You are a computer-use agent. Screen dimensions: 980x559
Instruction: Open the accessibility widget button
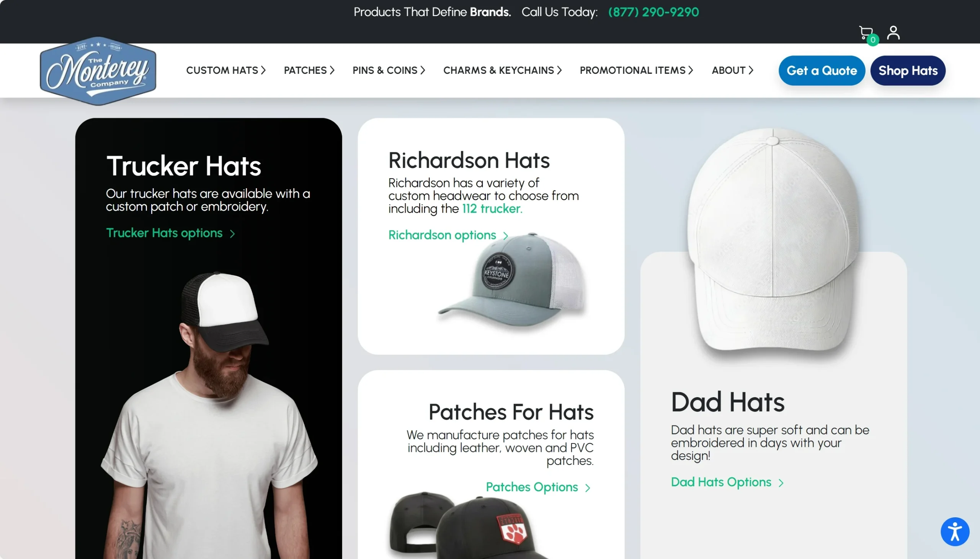coord(955,531)
